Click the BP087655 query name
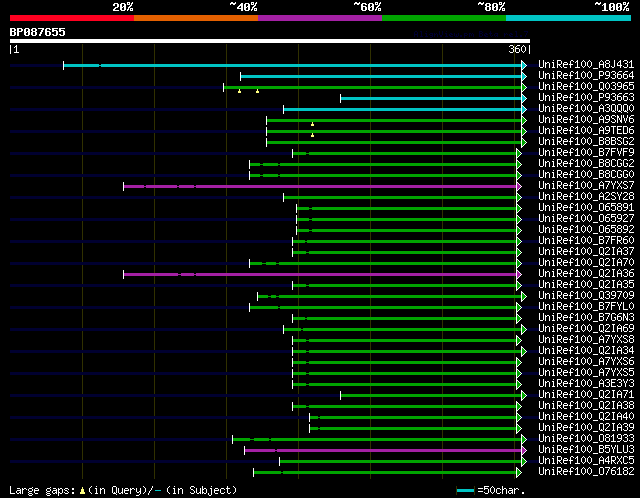640x498 pixels. (x=38, y=32)
